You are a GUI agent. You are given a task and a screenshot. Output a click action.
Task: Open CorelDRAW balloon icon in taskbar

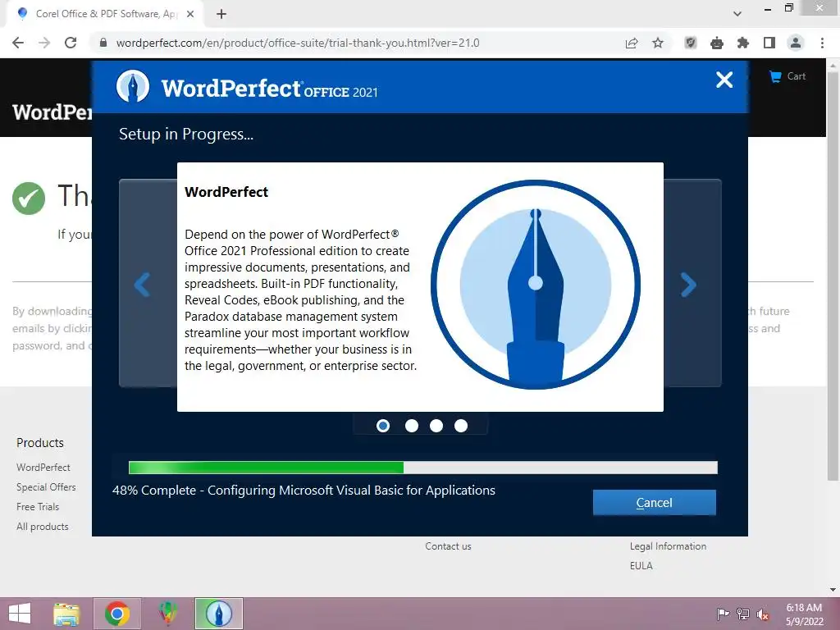167,614
